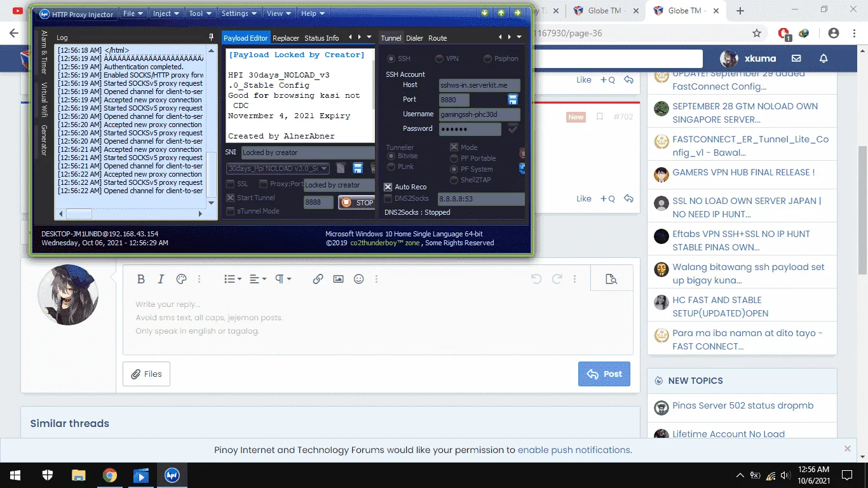Screen dimensions: 868x488
Task: Toggle the Proxy:Port checkbox
Action: coord(262,184)
